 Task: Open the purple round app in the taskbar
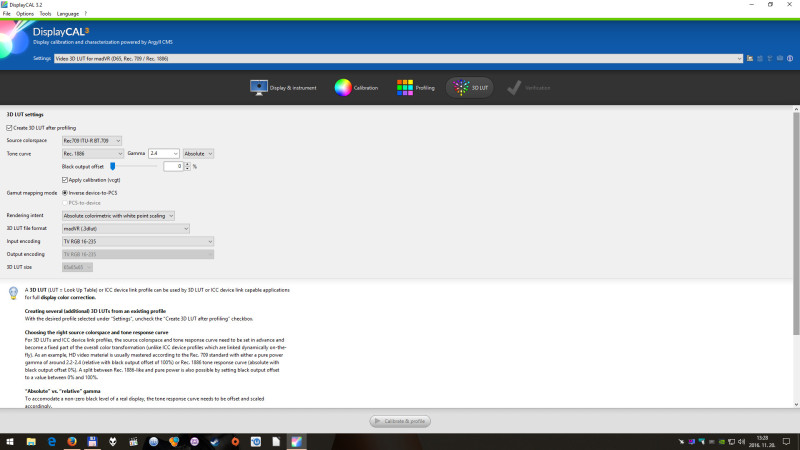point(194,442)
